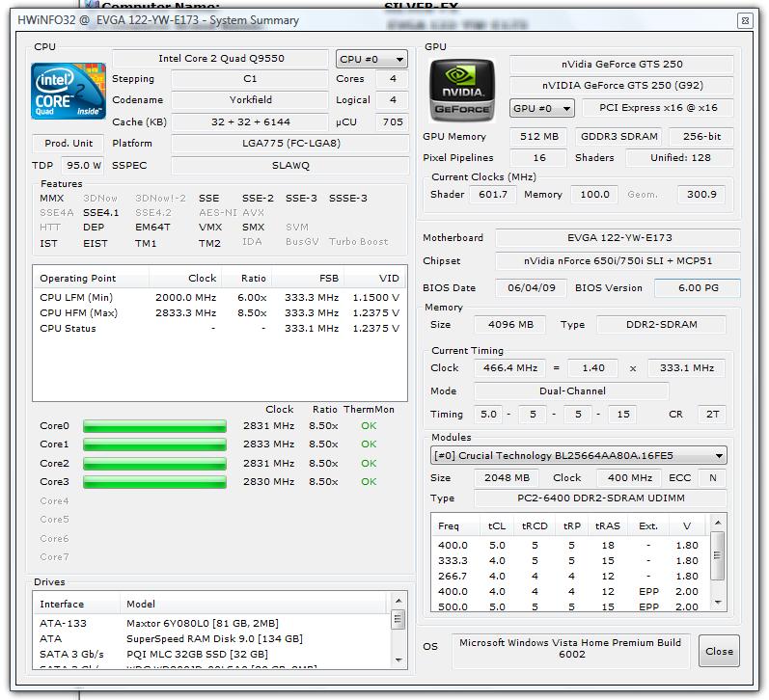Click the Interface column header in Drives
The image size is (769, 700).
tap(76, 604)
